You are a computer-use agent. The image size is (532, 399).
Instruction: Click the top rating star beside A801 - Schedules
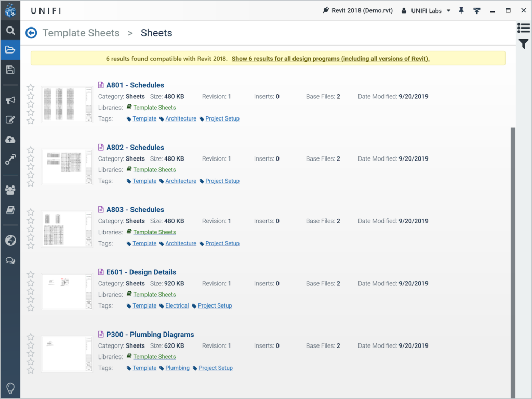(31, 88)
